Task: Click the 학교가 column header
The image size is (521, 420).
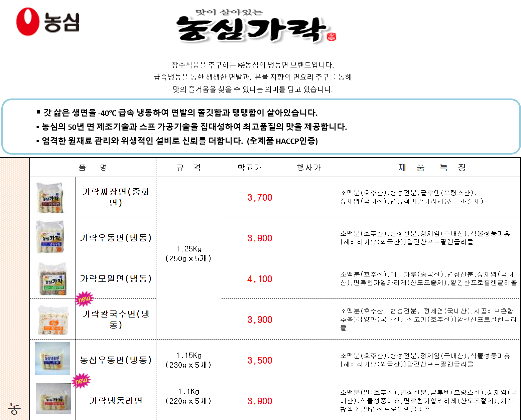Action: (x=250, y=167)
